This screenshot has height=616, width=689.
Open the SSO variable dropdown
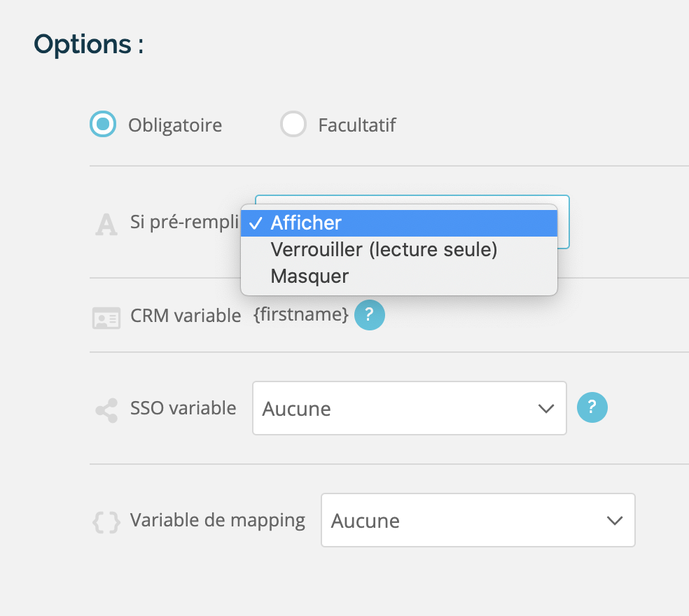pos(409,408)
